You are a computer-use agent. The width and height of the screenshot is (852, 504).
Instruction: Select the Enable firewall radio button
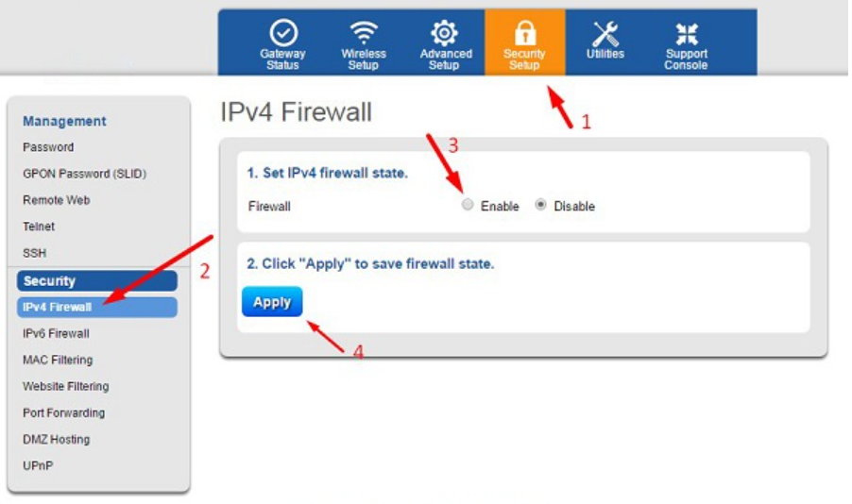468,205
